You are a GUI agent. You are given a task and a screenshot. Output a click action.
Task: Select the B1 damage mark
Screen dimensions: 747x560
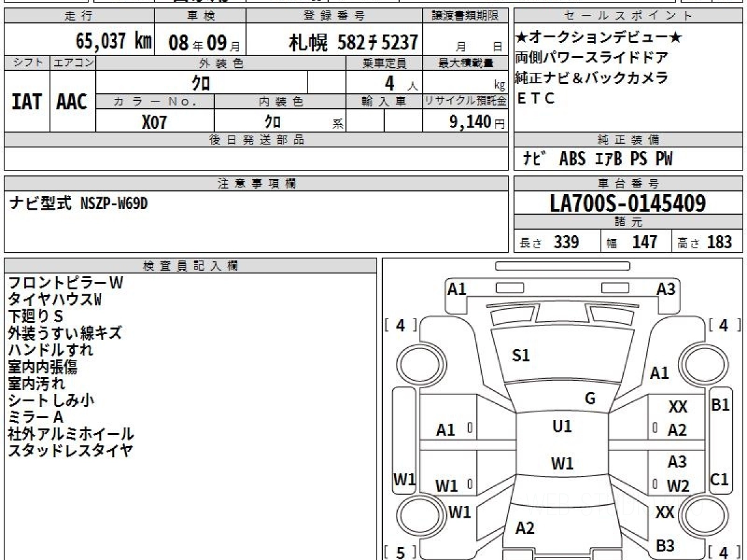coord(720,404)
